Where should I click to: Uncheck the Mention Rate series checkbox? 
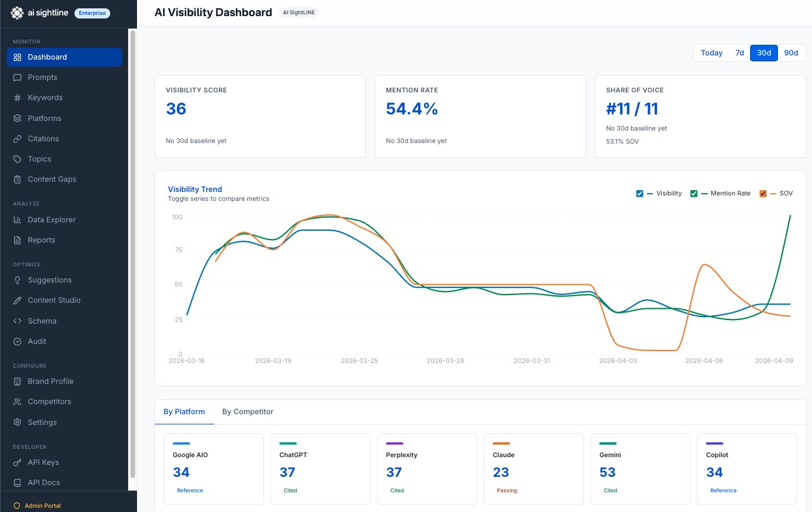click(694, 194)
